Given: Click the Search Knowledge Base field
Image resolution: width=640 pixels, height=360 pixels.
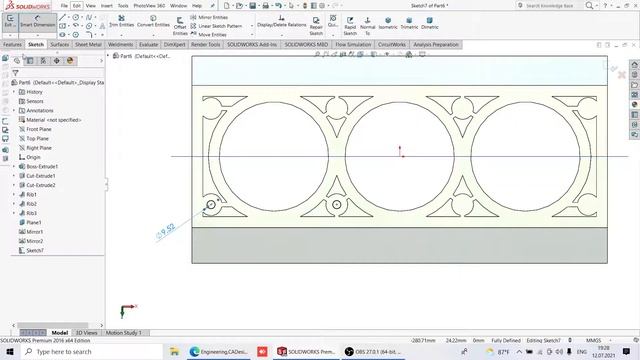Looking at the screenshot, I should (x=549, y=6).
